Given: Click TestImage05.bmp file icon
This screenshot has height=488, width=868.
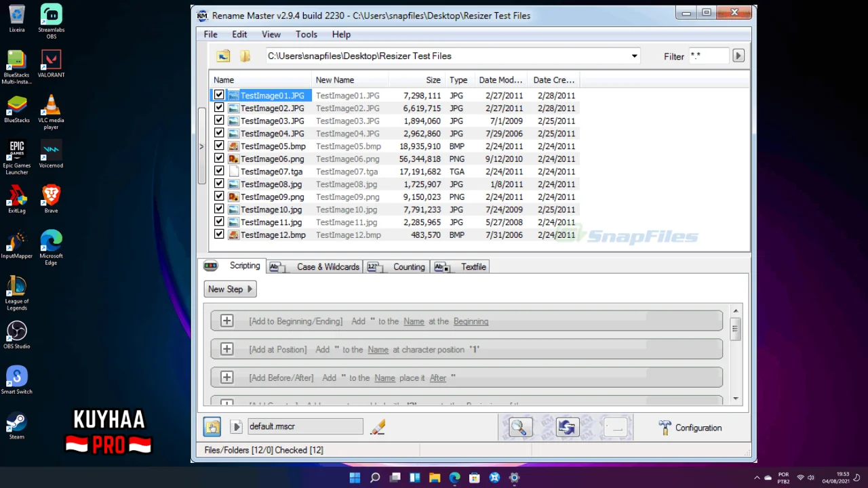Looking at the screenshot, I should point(233,146).
